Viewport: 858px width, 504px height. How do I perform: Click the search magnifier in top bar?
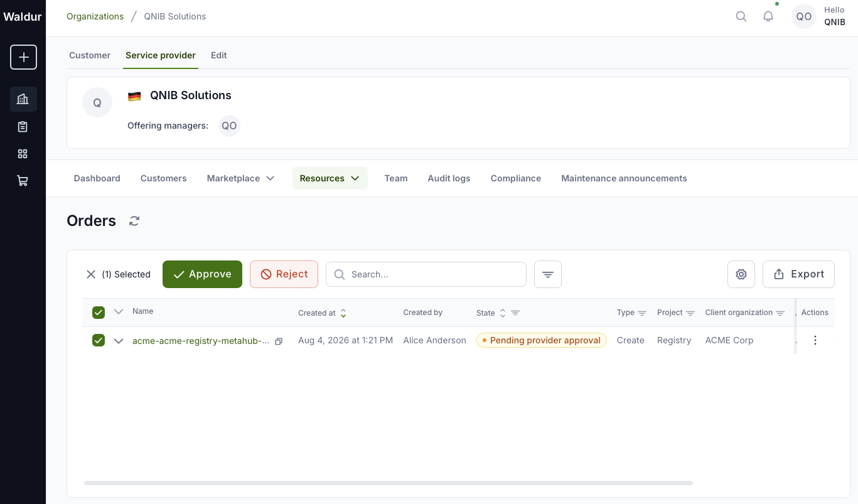click(x=741, y=17)
